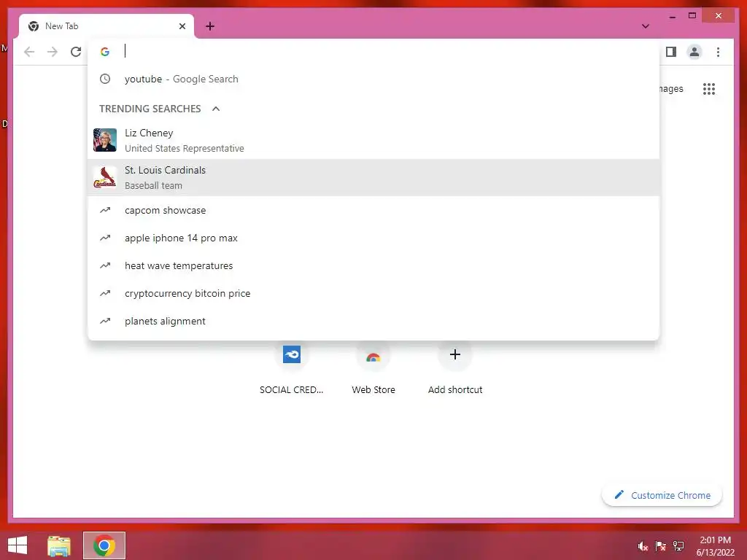Open the profile avatar icon

(694, 52)
